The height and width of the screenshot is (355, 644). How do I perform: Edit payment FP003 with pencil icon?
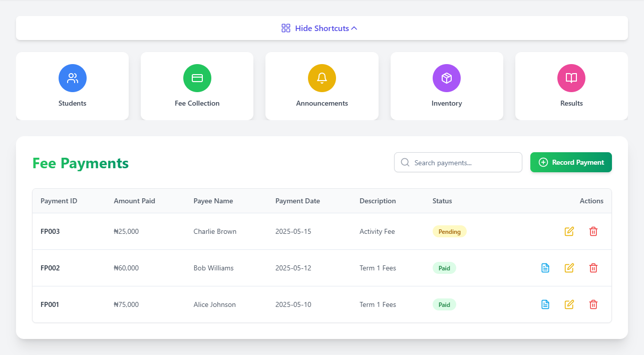[x=569, y=231]
